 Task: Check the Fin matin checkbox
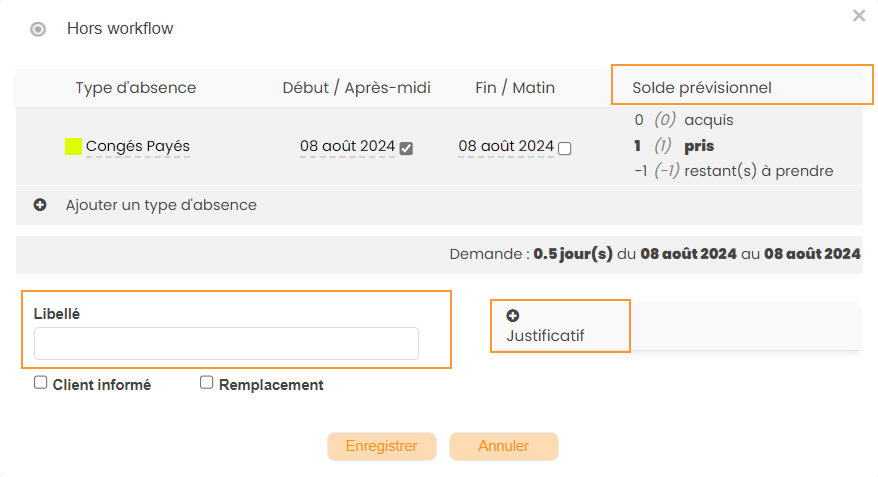[x=565, y=148]
